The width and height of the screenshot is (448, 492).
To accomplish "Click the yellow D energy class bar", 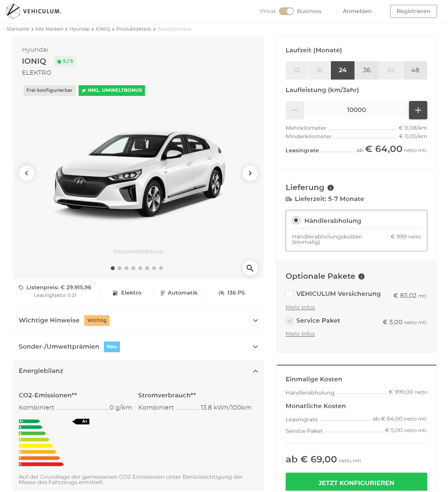I will pos(36,446).
